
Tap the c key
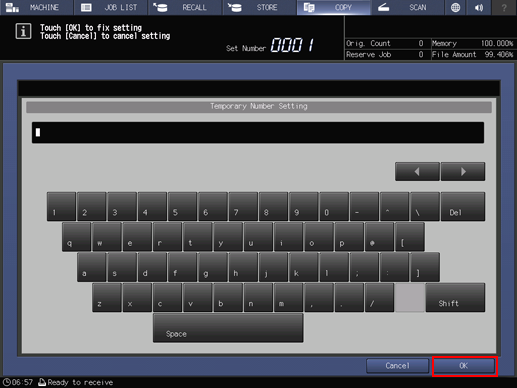tap(167, 297)
